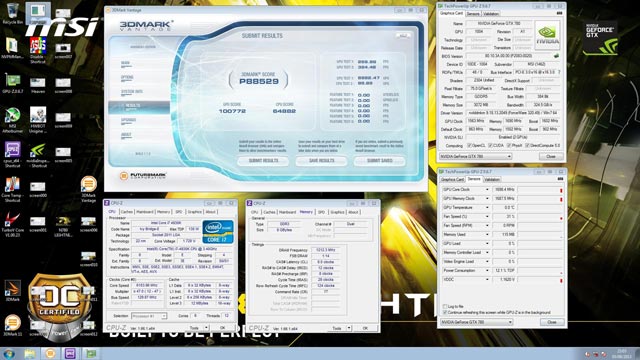
Task: Toggle the CUDA checkbox in GPU-Z
Action: pyautogui.click(x=490, y=145)
